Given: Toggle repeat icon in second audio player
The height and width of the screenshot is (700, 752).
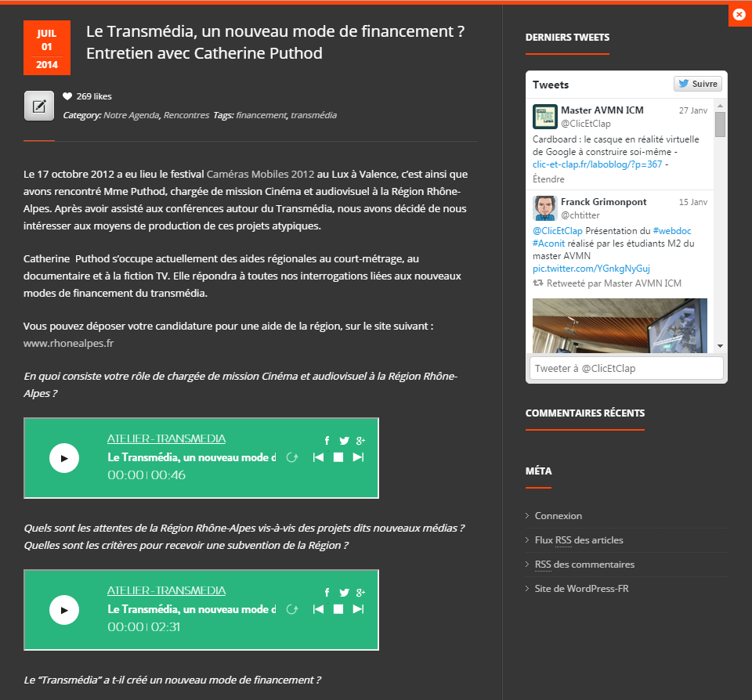Looking at the screenshot, I should 292,609.
